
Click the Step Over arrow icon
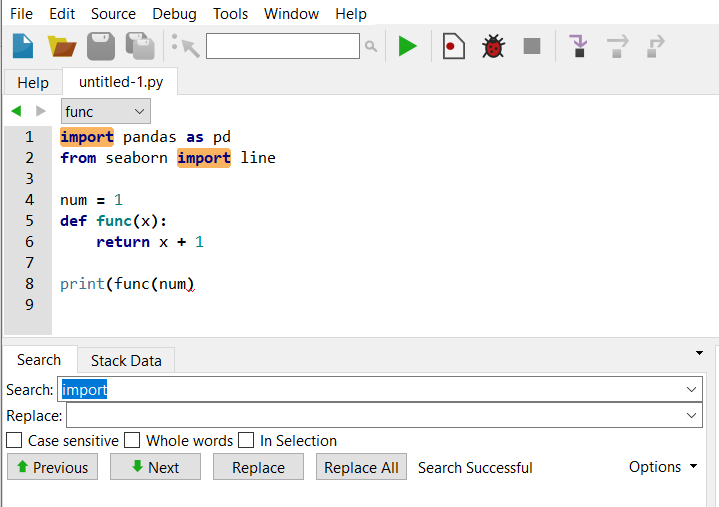tap(617, 46)
